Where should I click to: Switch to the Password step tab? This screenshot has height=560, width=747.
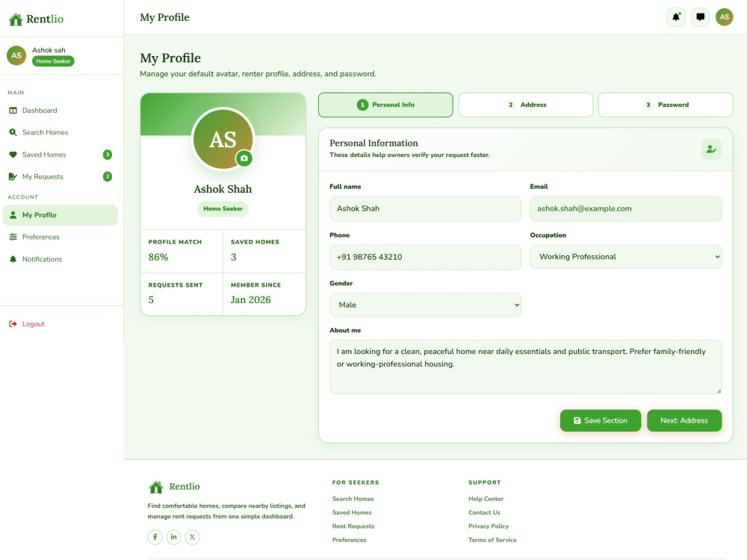click(666, 105)
